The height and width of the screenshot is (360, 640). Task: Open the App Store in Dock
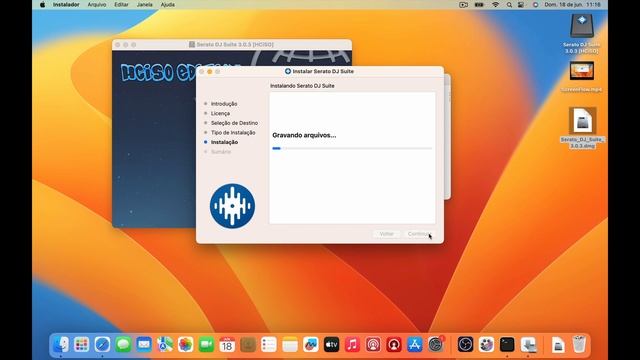(x=415, y=344)
